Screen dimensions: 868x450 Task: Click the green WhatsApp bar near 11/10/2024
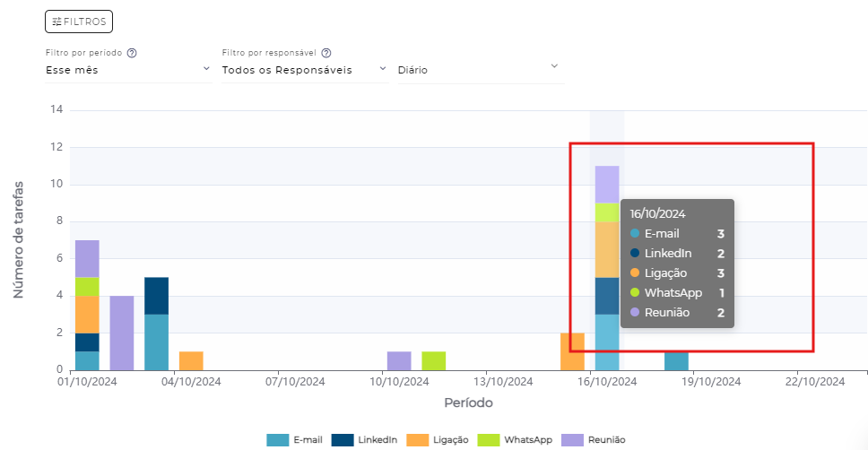(434, 360)
